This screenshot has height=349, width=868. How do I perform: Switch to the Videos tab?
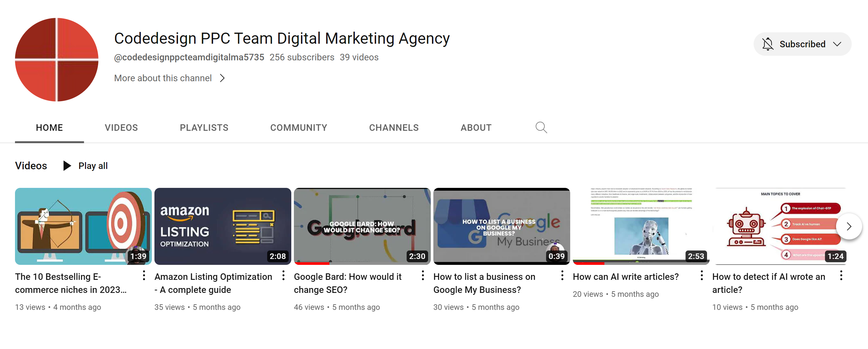tap(121, 128)
